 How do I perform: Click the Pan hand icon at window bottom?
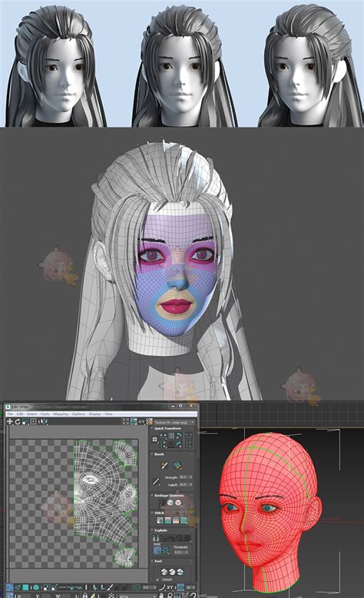coord(161,596)
